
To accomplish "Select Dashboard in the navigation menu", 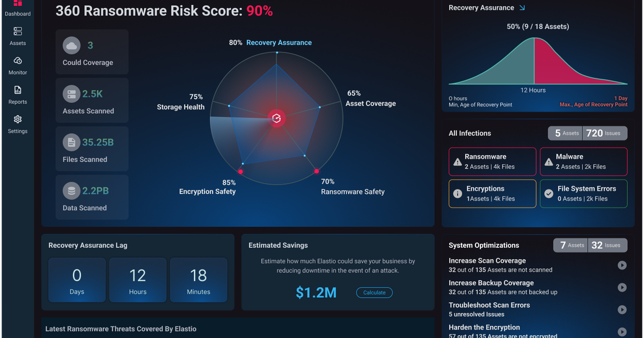I will tap(18, 8).
